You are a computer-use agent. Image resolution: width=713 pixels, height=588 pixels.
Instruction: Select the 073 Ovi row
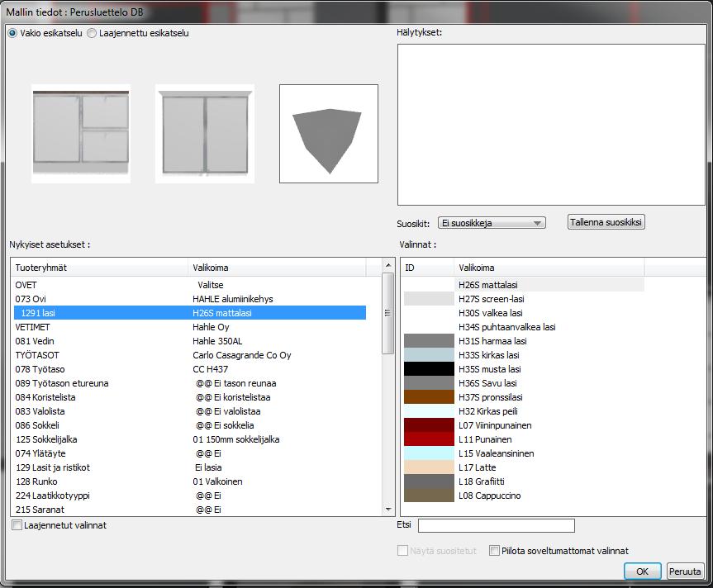[x=190, y=299]
